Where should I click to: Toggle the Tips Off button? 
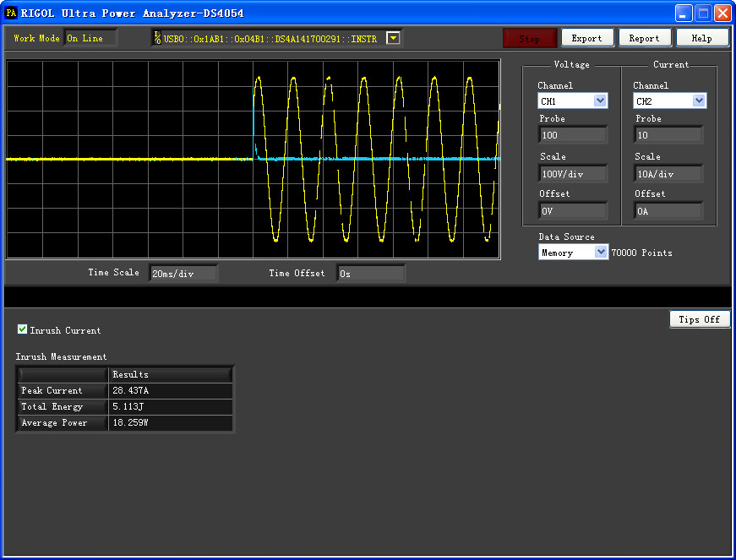[700, 319]
